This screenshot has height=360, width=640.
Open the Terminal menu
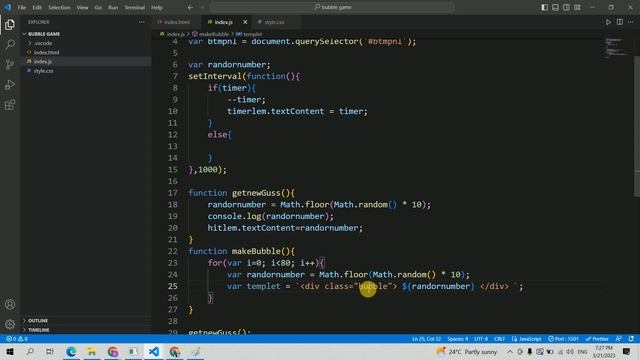click(135, 7)
